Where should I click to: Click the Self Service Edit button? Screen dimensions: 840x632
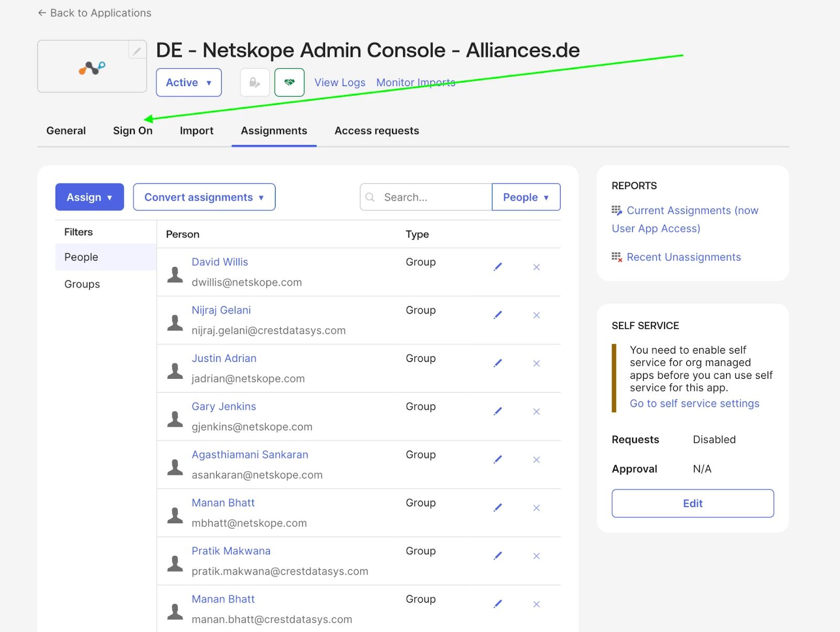click(x=692, y=503)
